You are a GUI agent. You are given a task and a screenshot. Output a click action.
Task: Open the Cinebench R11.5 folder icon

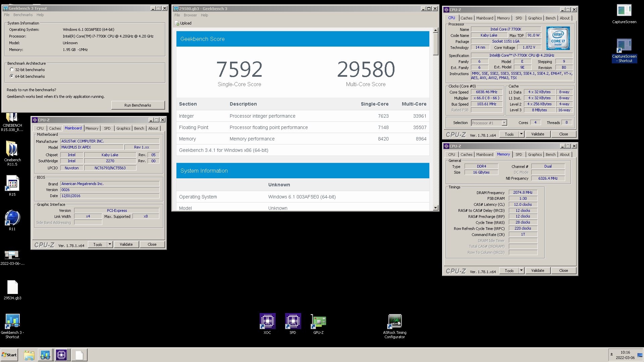pyautogui.click(x=12, y=154)
